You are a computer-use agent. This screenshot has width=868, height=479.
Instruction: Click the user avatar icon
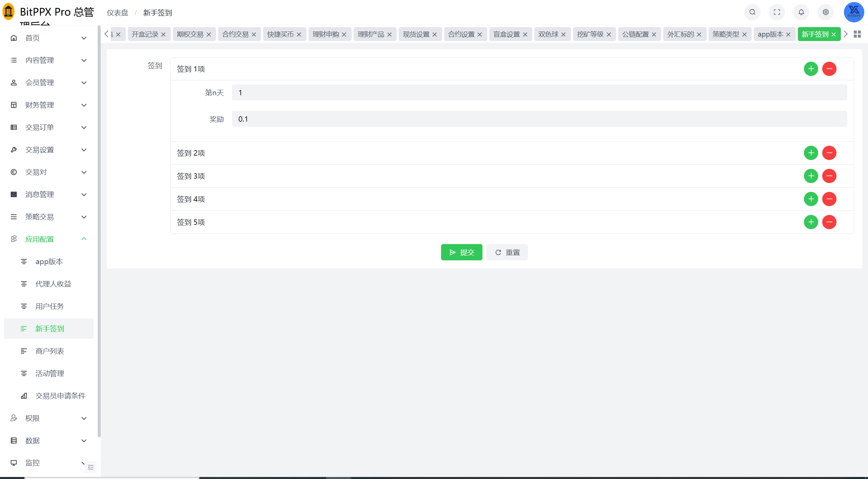[x=854, y=12]
